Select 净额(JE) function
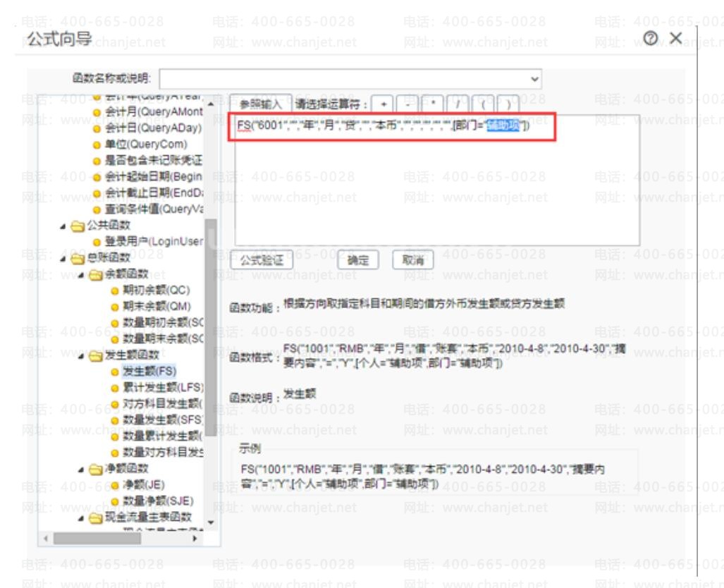 click(x=144, y=485)
